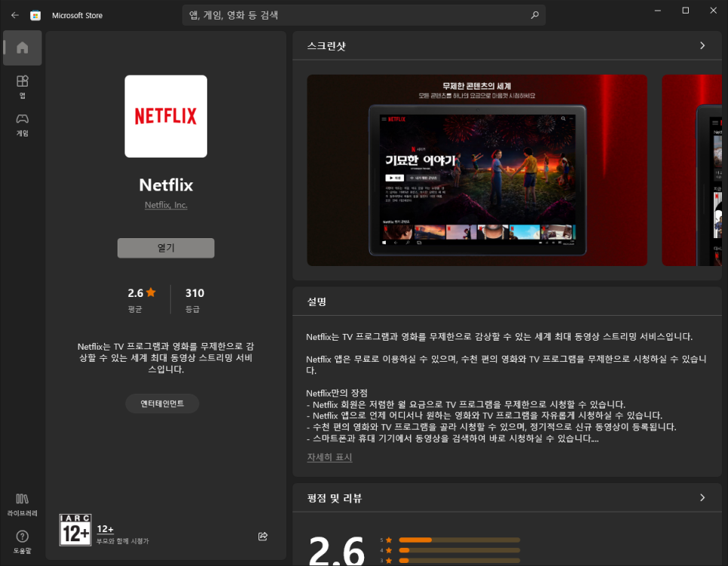
Task: Click the 부모와 함께 시청가 text
Action: coord(123,541)
